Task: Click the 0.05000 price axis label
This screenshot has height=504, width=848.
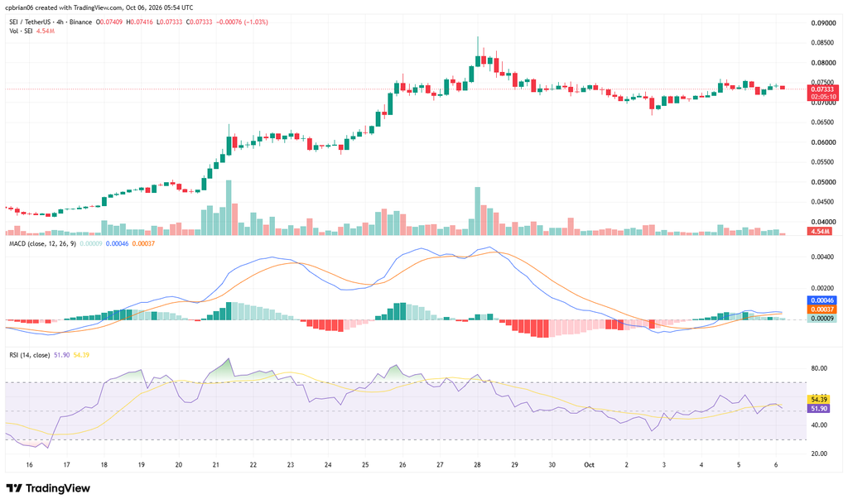Action: [x=823, y=182]
